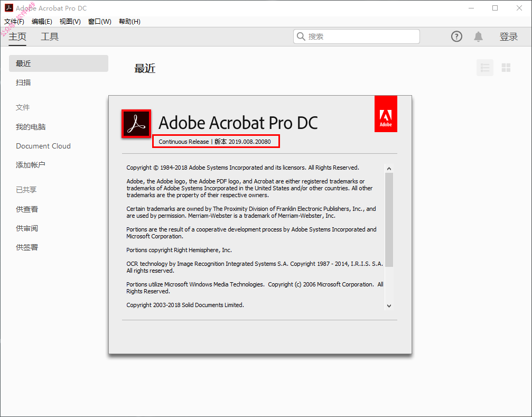Click the Adobe Acrobat Pro DC heading

pos(238,123)
